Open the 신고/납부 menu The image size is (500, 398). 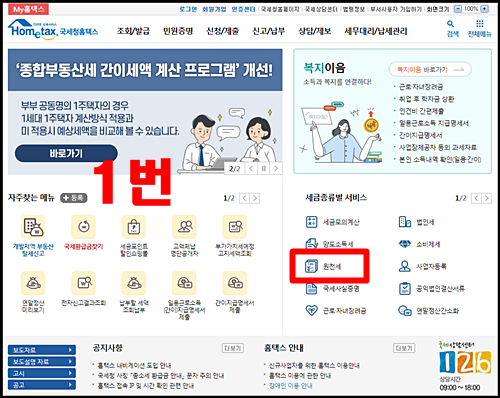pos(269,31)
